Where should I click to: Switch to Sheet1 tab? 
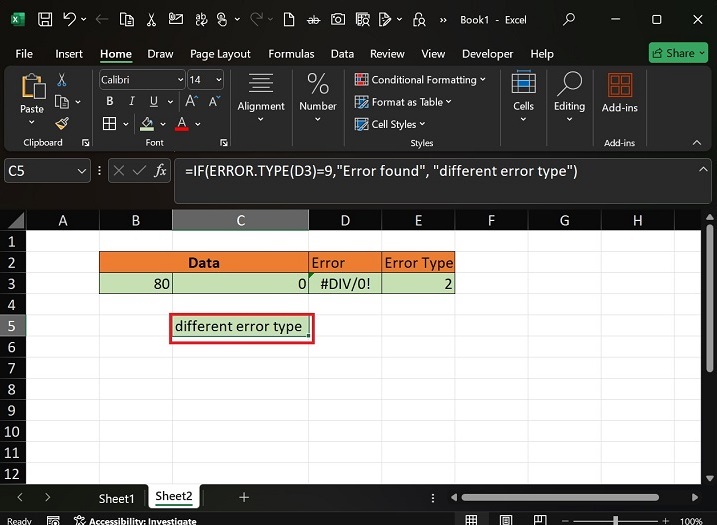coord(116,498)
